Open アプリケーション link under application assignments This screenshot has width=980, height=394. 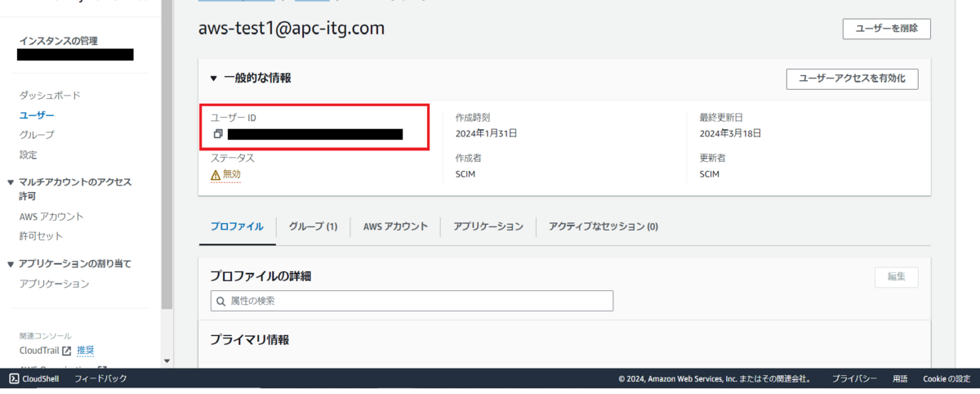click(x=54, y=284)
